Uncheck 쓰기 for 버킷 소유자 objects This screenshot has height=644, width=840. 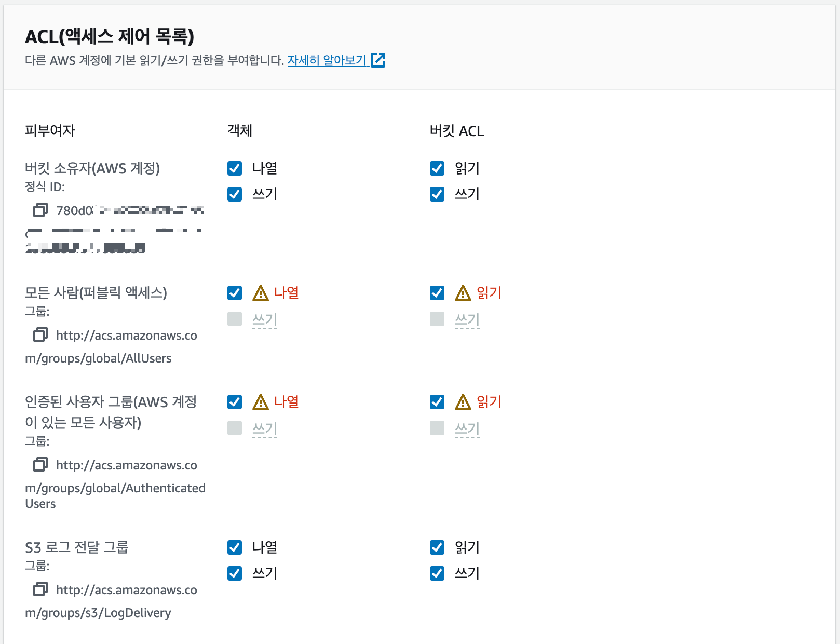pyautogui.click(x=235, y=194)
